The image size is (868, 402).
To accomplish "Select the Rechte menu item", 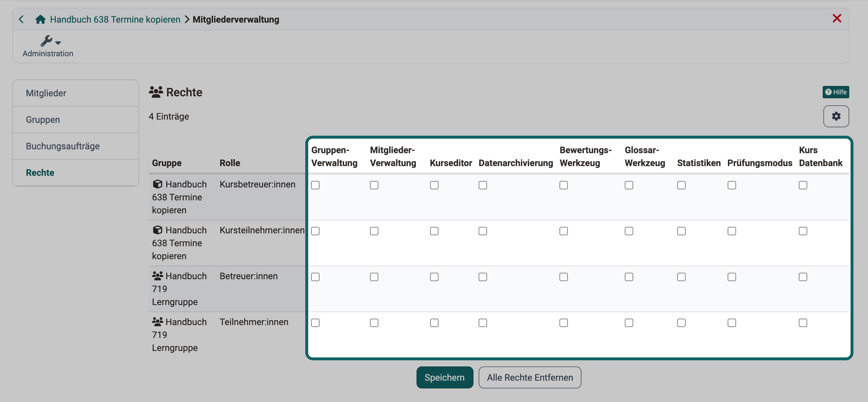I will click(x=75, y=173).
